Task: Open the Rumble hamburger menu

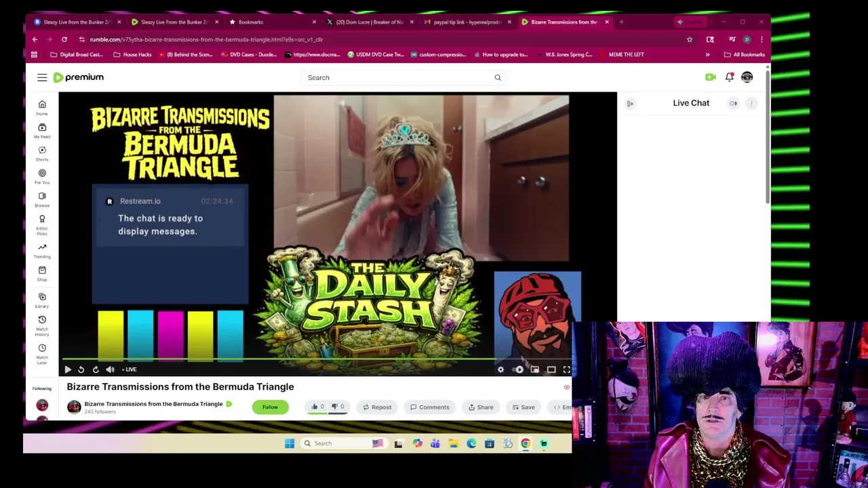Action: coord(42,77)
